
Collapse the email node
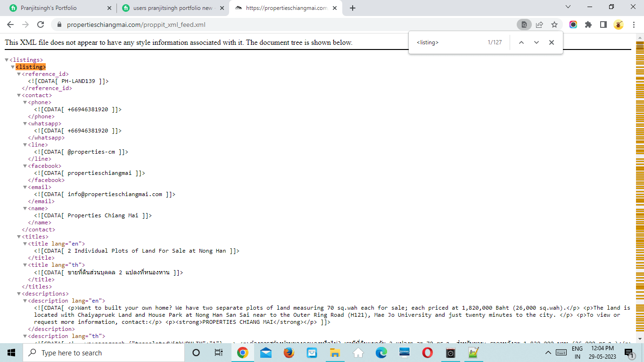click(25, 187)
